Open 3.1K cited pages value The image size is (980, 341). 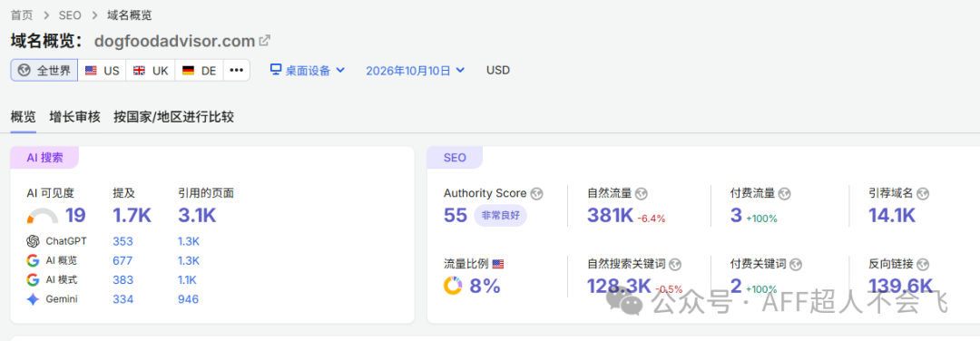coord(197,216)
